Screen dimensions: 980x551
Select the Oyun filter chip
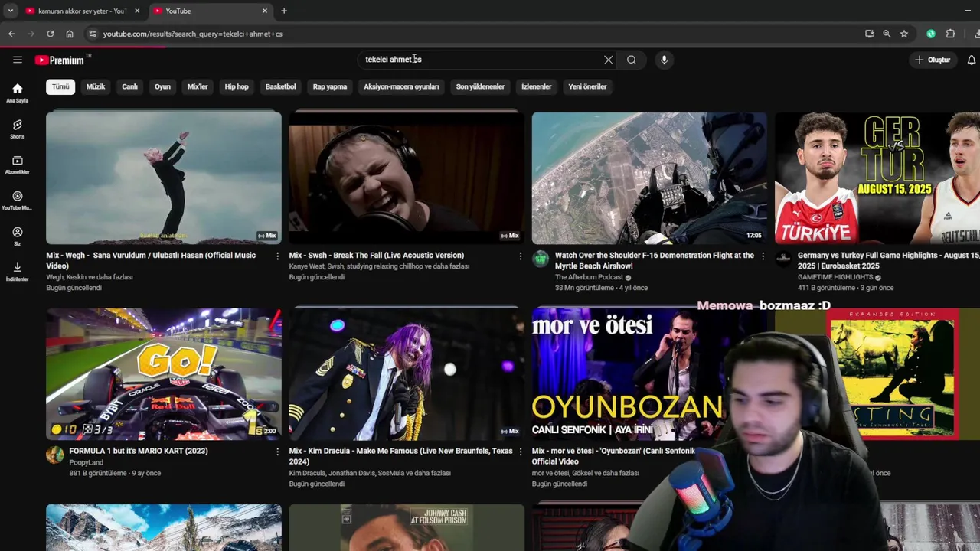163,86
